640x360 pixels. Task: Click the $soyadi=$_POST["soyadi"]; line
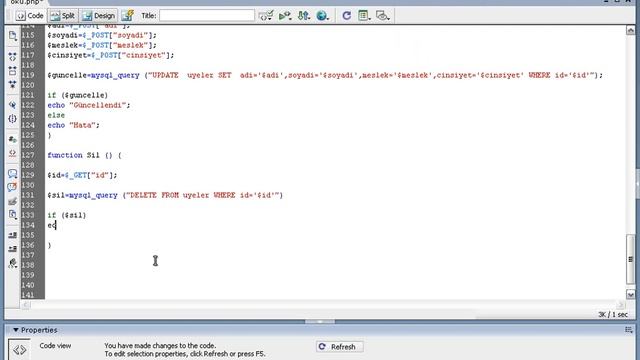102,35
